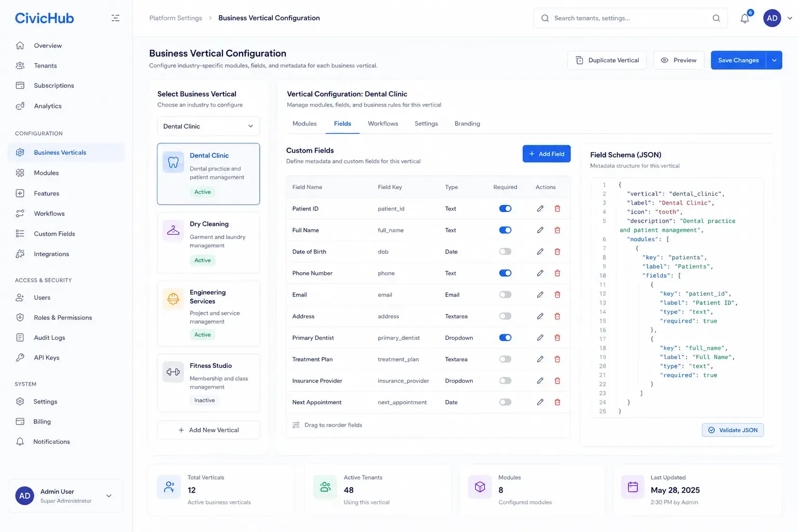Edit the Next Appointment field
Viewport: 798px width, 532px height.
tap(540, 402)
